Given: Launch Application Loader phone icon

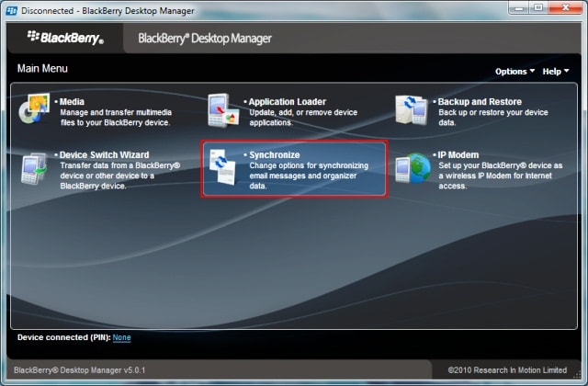Looking at the screenshot, I should click(x=223, y=110).
